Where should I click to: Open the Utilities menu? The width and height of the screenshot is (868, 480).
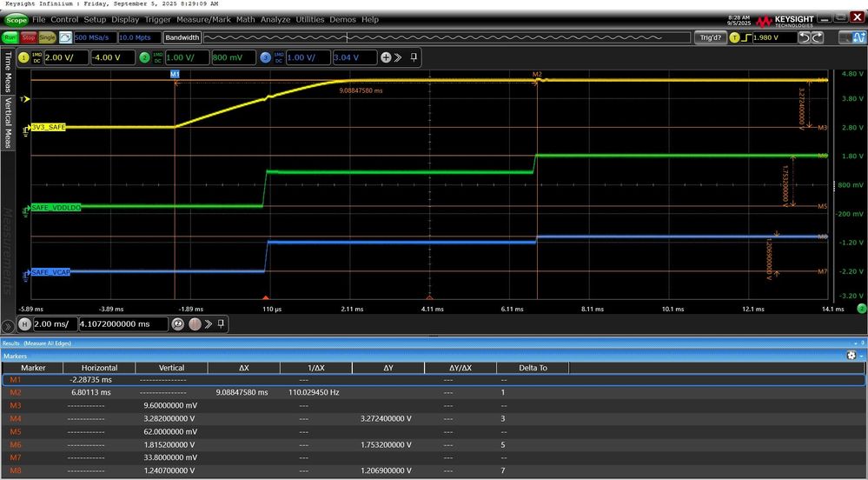(309, 19)
